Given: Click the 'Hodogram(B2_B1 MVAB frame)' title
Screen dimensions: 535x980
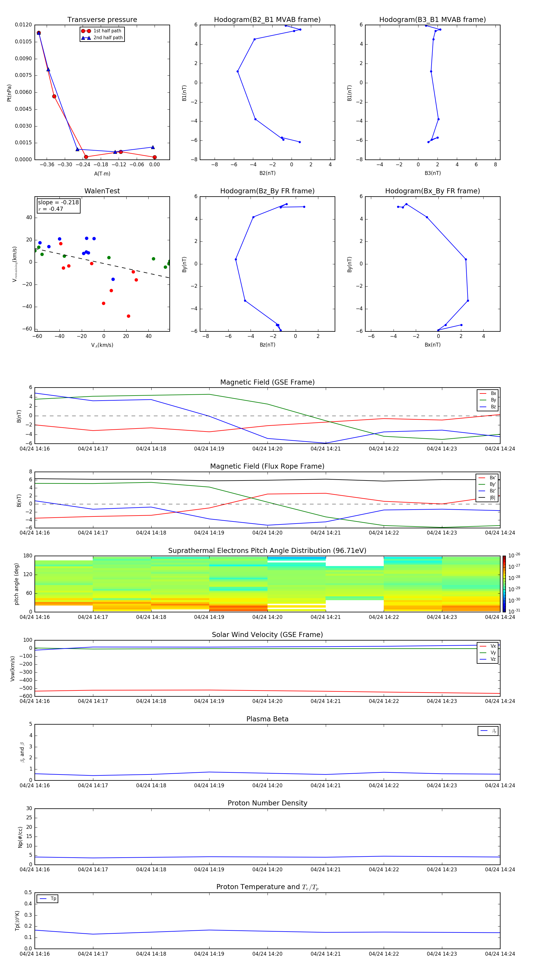Looking at the screenshot, I should (x=267, y=20).
